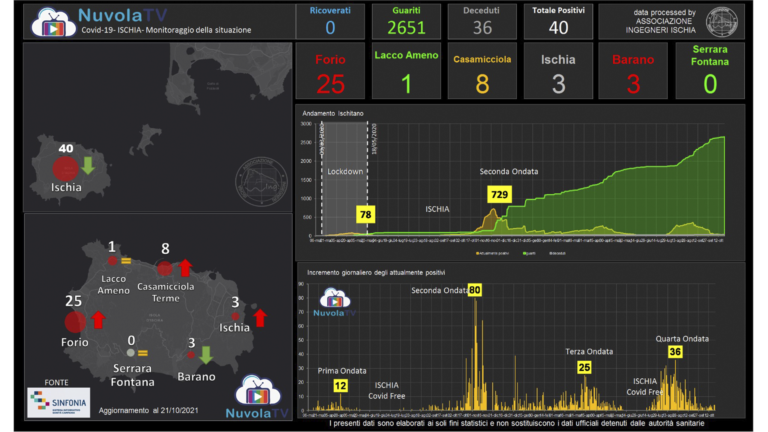
Task: Select the Forio 25 cases tile
Action: [330, 72]
